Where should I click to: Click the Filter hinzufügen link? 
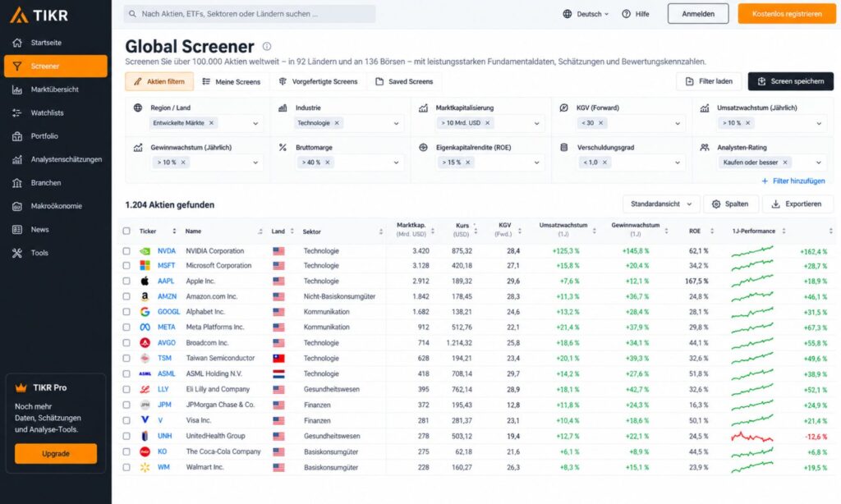click(793, 181)
